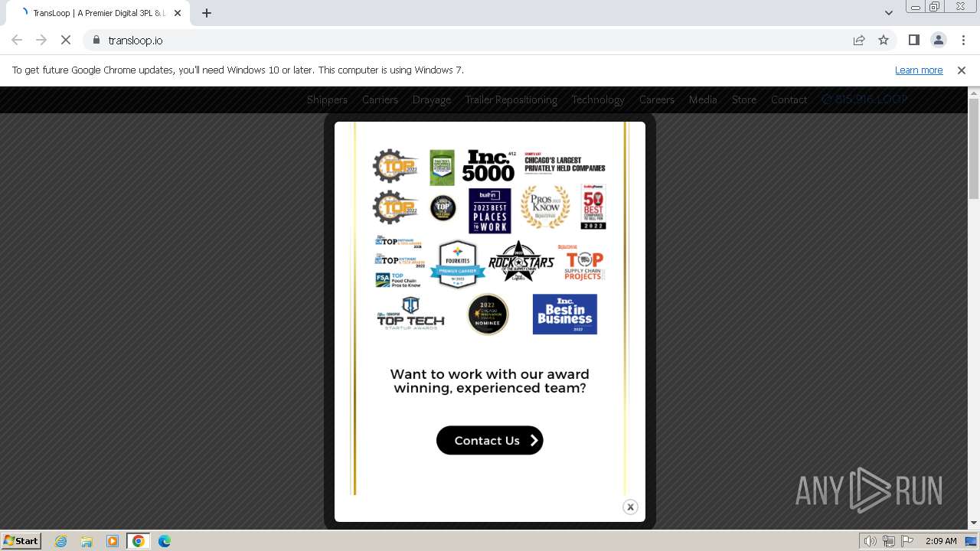The height and width of the screenshot is (551, 980).
Task: Click the 2022 Nominee circular badge
Action: tap(488, 315)
